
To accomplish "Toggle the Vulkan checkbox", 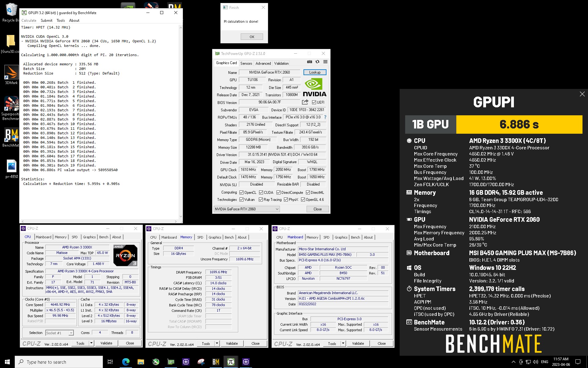I will [x=242, y=200].
